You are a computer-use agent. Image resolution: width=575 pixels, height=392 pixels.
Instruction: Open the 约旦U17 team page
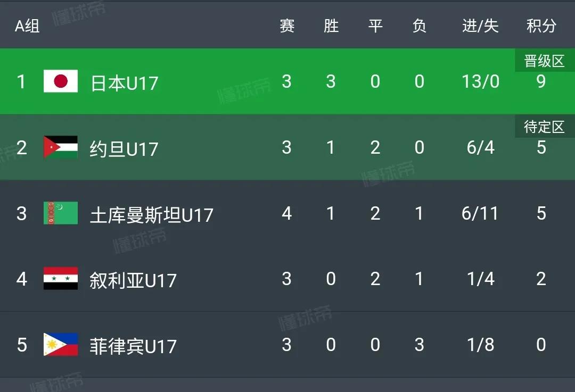point(124,148)
